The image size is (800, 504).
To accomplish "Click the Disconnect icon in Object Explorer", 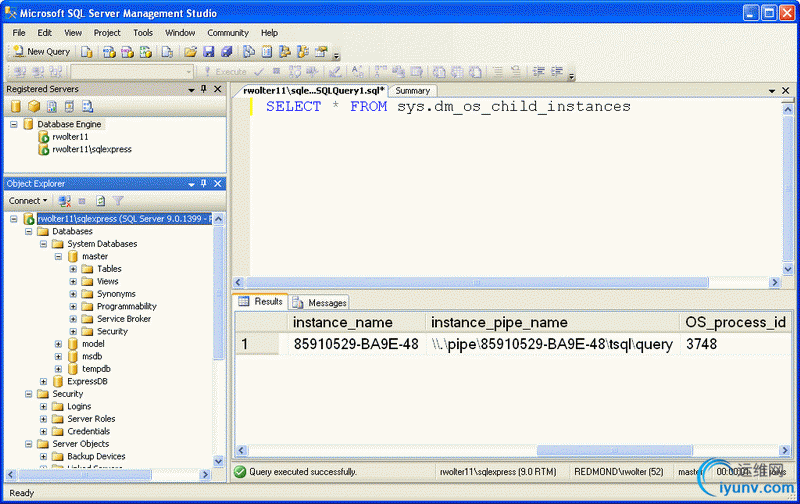I will click(x=64, y=201).
